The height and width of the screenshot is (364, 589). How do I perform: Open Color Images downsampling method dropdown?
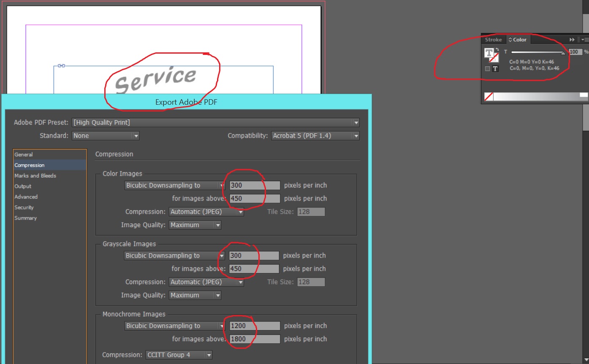tap(175, 185)
